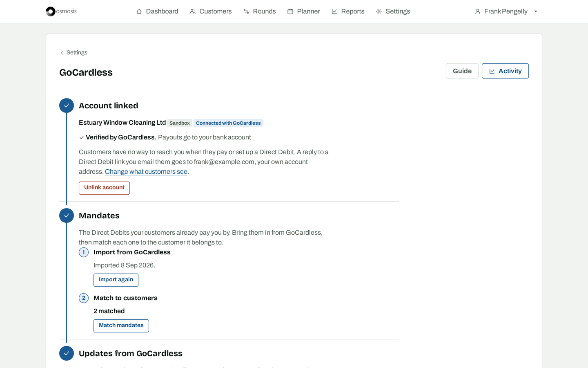Click the Osmosis logo
Screen dimensions: 588x368
(x=61, y=11)
